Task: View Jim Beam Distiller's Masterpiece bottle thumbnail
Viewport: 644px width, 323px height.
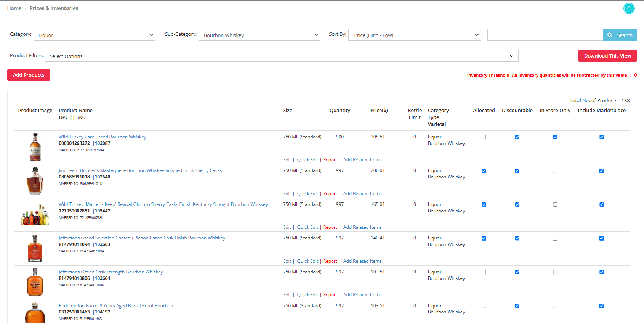Action: coord(35,181)
